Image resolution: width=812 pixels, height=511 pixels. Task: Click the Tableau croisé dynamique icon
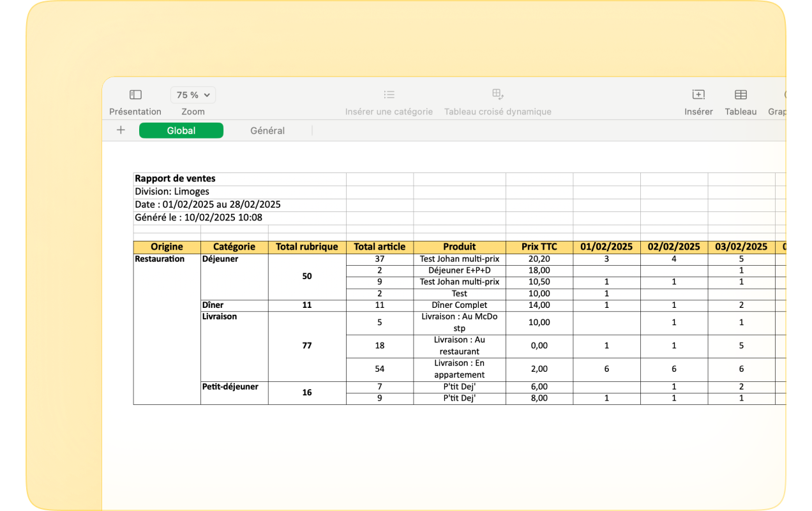click(497, 95)
